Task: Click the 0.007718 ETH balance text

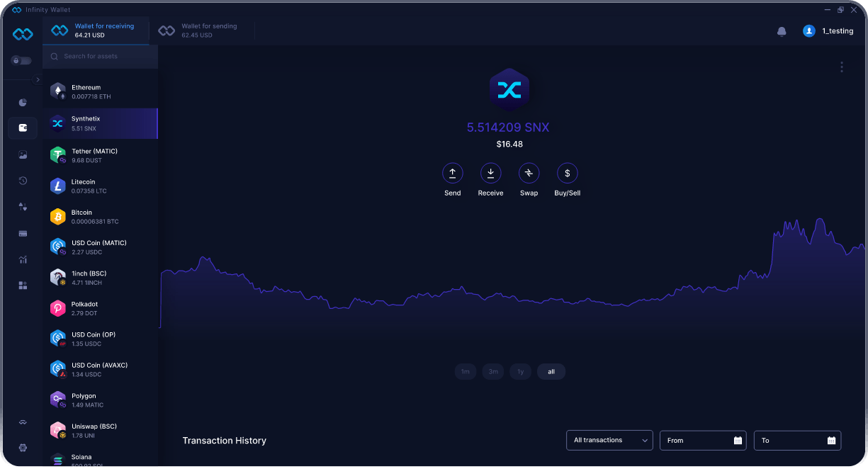Action: [x=91, y=96]
